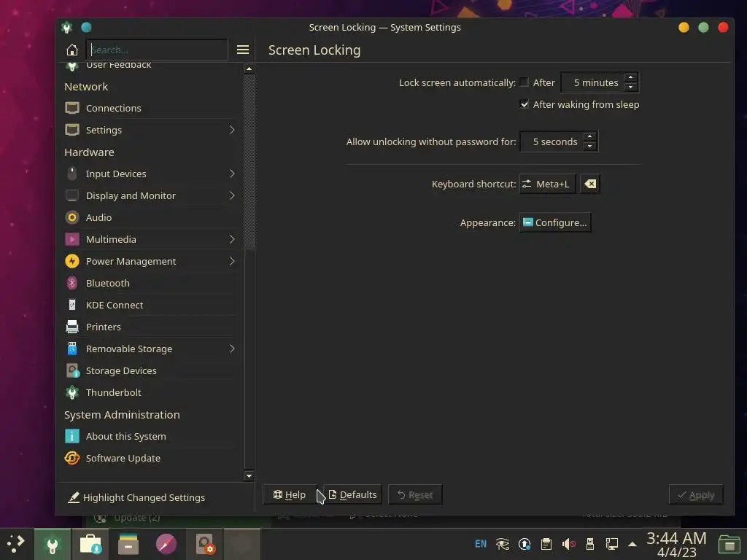
Task: Restore Defaults for Screen Locking
Action: coord(352,495)
